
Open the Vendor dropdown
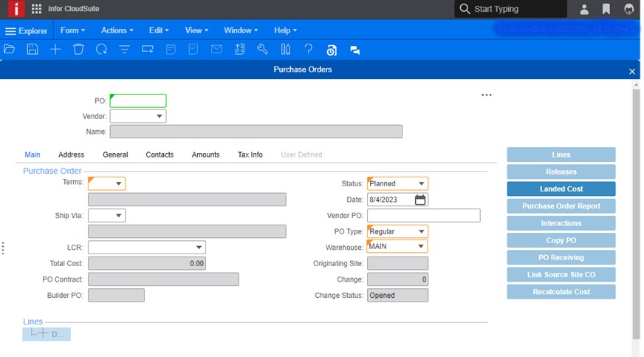pos(159,116)
